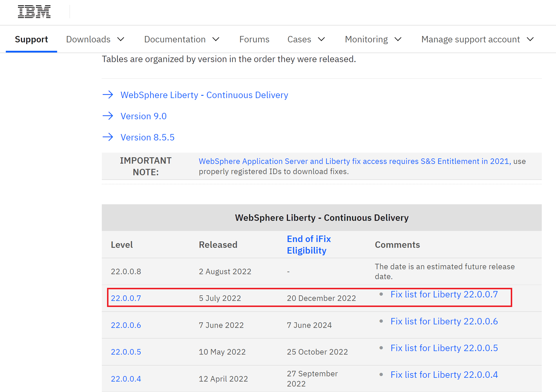The height and width of the screenshot is (392, 556).
Task: Expand the Documentation dropdown chevron
Action: [216, 39]
